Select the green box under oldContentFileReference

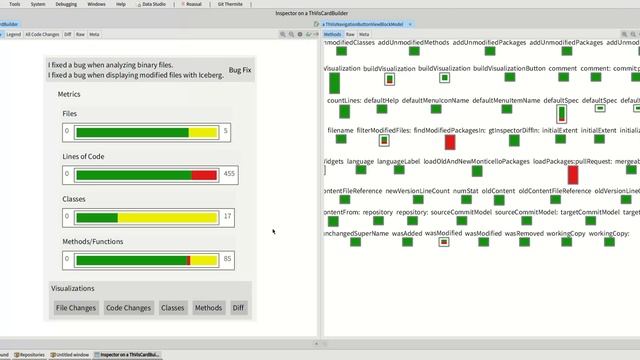coord(555,200)
